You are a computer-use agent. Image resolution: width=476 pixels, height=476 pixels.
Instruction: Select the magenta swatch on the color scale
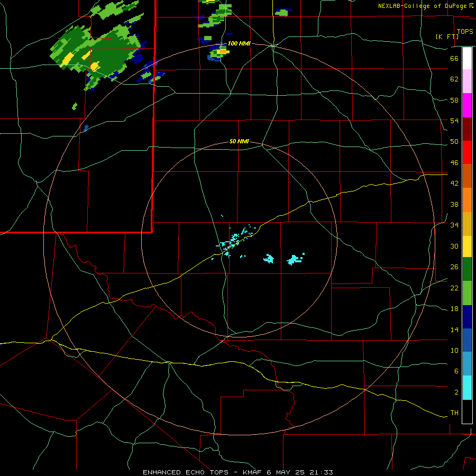tap(467, 105)
